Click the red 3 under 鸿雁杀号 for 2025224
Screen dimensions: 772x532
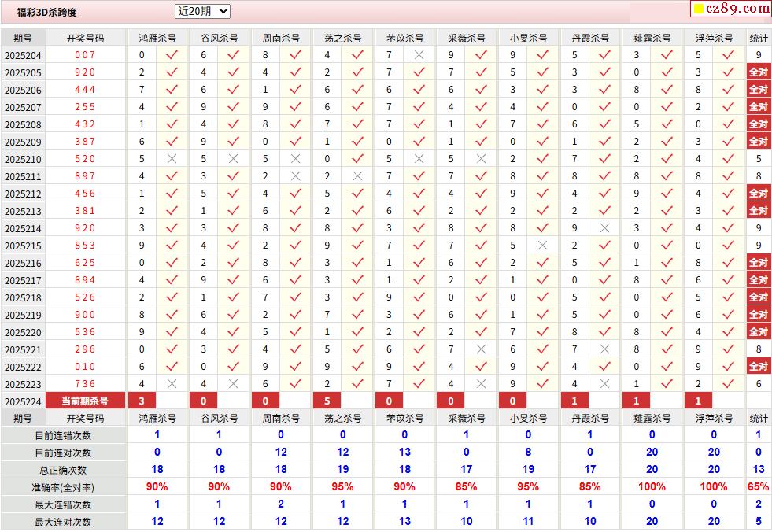coord(142,401)
